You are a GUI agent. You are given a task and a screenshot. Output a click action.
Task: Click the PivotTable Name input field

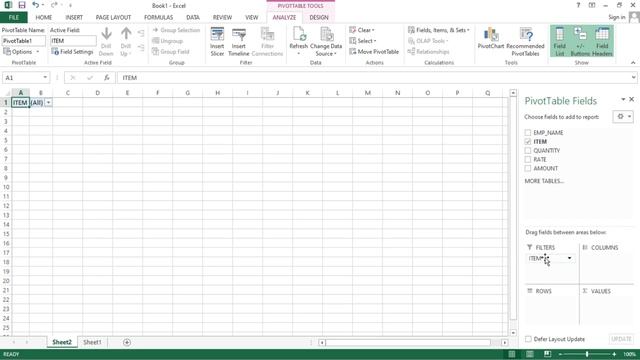[24, 41]
